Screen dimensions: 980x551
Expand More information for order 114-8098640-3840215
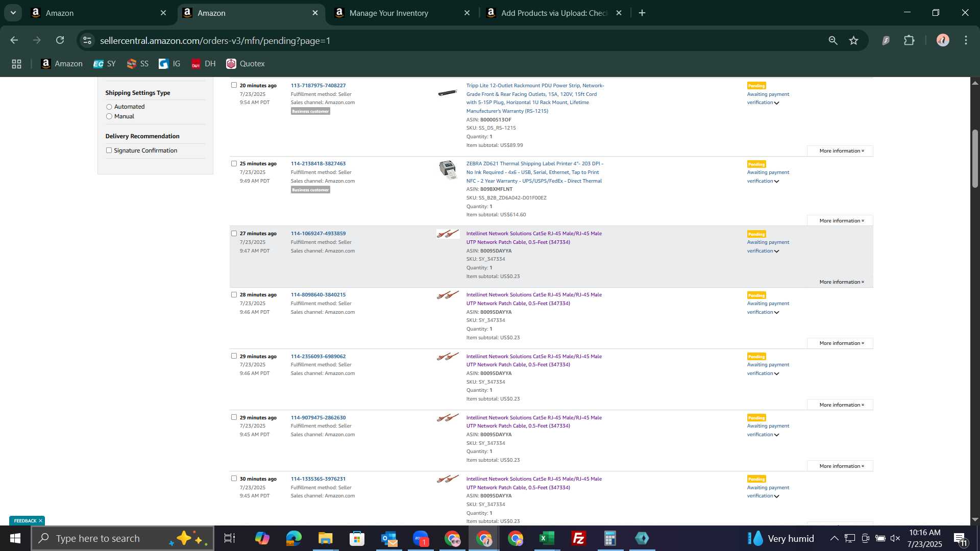click(840, 343)
